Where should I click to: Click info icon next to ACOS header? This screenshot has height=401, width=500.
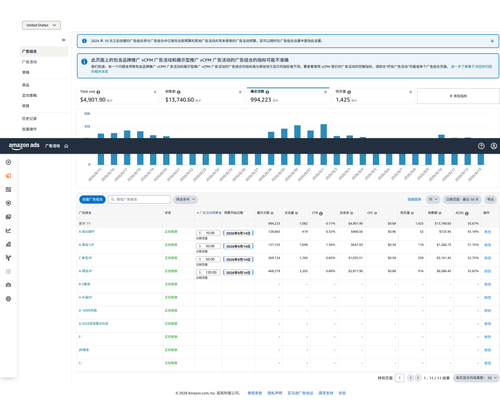467,213
